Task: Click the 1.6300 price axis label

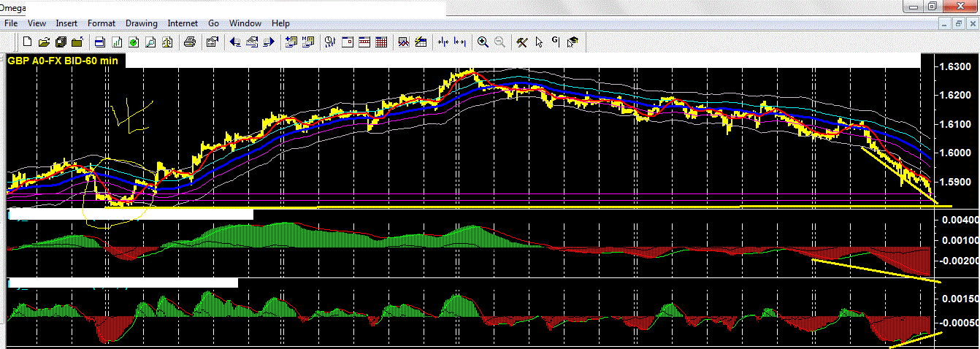Action: (x=954, y=67)
